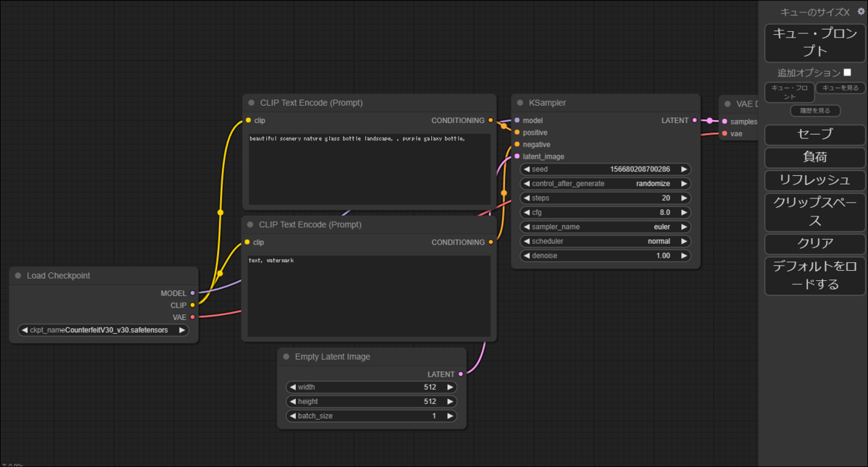868x467 pixels.
Task: Click the left arrow of the seed widget
Action: click(527, 169)
